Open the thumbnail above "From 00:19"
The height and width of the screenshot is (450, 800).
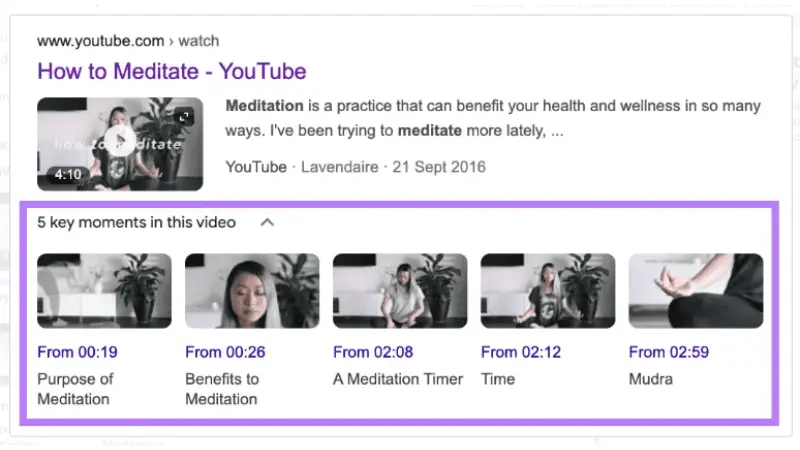(x=104, y=291)
